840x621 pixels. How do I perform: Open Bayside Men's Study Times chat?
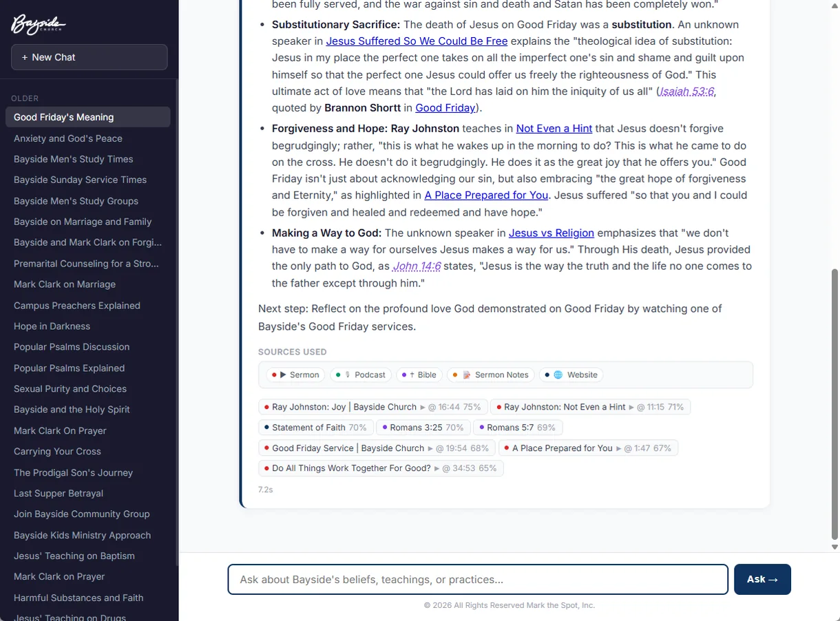88,159
